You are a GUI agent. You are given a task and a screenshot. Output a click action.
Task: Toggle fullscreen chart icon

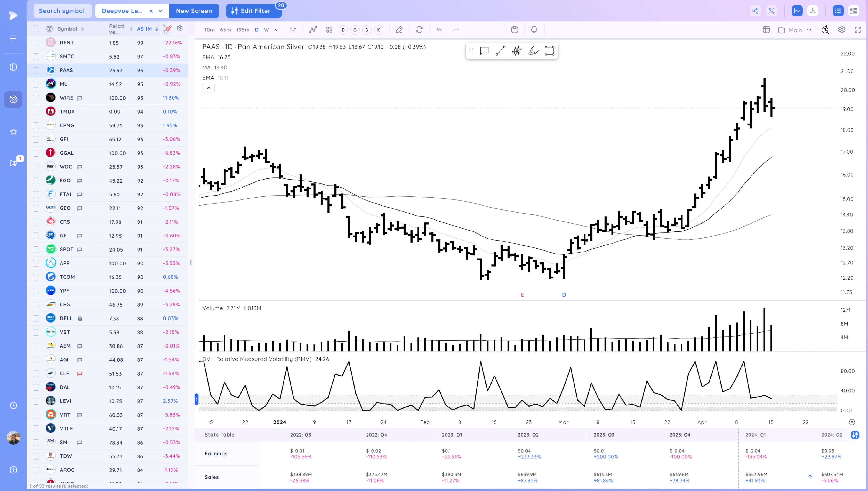(x=858, y=30)
